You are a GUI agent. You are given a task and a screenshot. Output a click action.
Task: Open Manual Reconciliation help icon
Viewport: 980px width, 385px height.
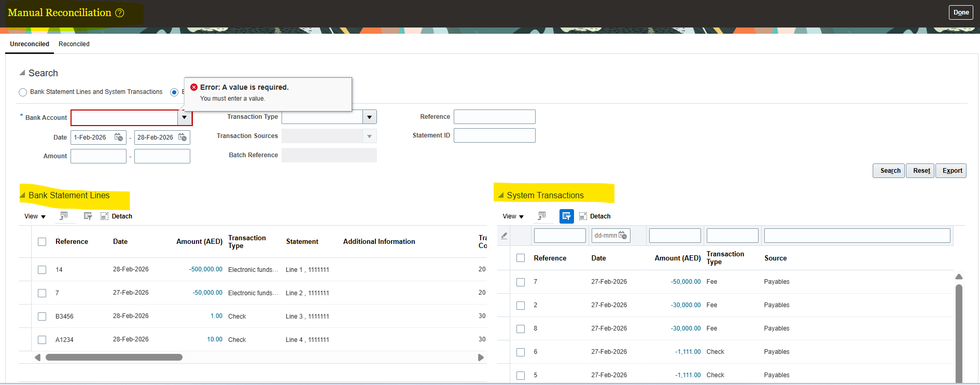(x=120, y=13)
